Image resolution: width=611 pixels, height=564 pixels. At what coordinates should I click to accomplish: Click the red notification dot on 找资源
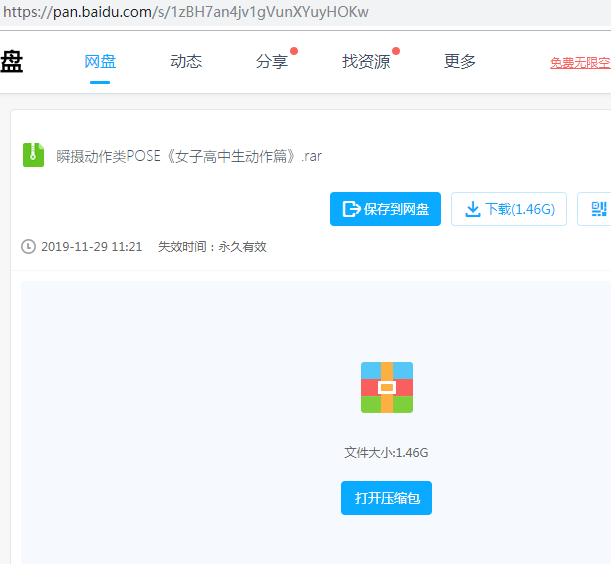click(x=396, y=50)
